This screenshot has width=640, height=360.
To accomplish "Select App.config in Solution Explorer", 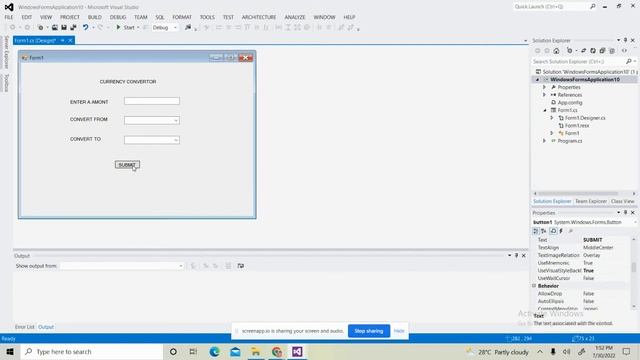I will coord(570,102).
